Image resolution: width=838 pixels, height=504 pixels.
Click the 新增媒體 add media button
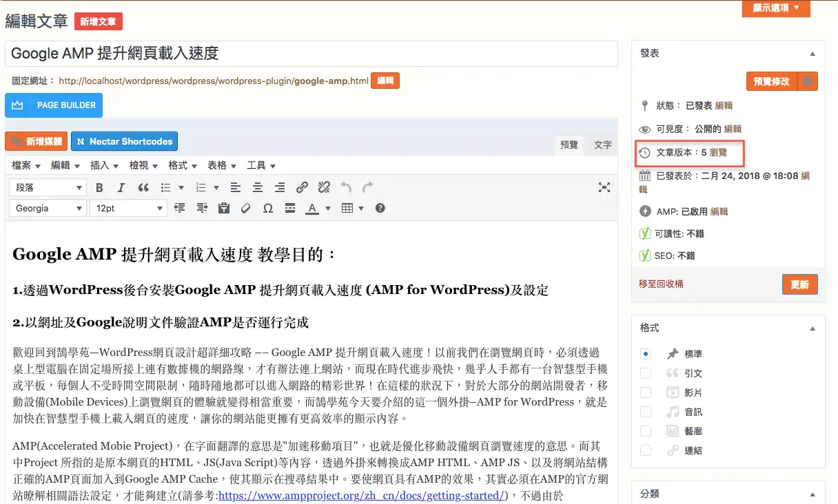[x=36, y=141]
